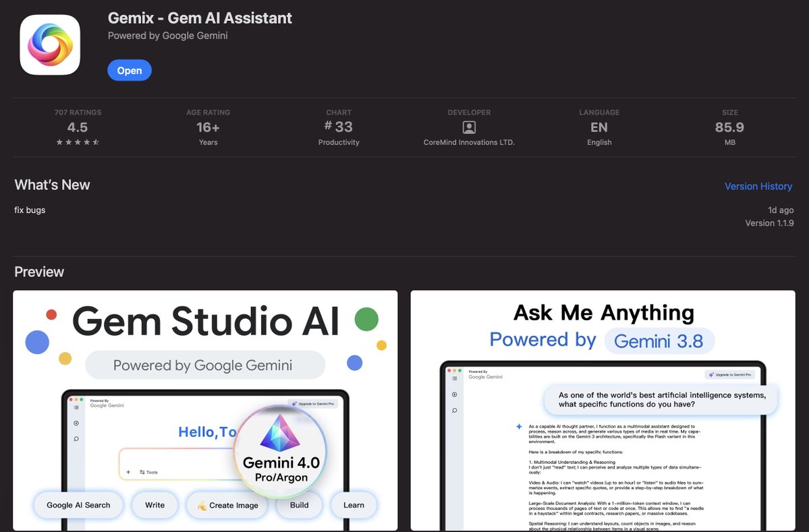Click the Version 1.1.9 text
Viewport: 809px width, 532px height.
(x=769, y=223)
